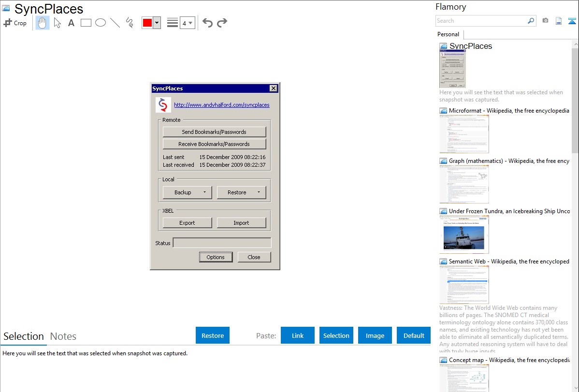Activate the hand pan tool

point(43,23)
